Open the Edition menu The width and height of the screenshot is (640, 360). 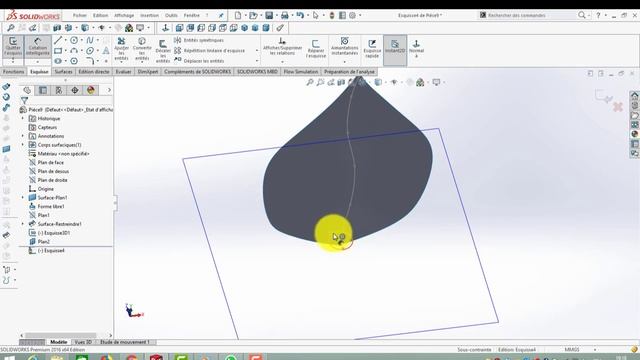click(100, 15)
